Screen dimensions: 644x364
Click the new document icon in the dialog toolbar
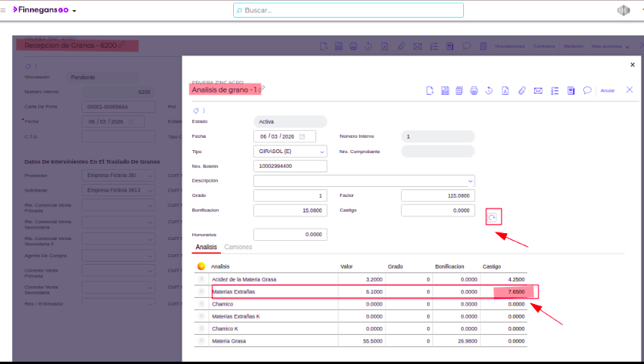[x=430, y=91]
